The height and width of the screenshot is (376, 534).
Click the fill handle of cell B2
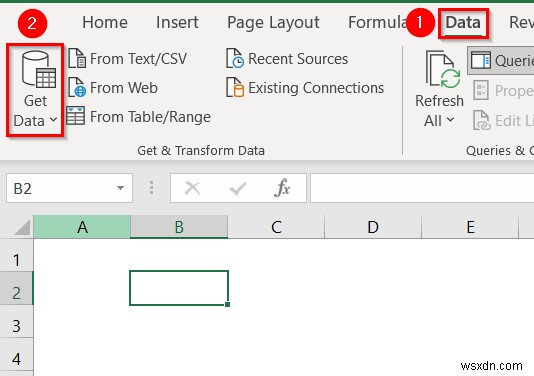(227, 304)
